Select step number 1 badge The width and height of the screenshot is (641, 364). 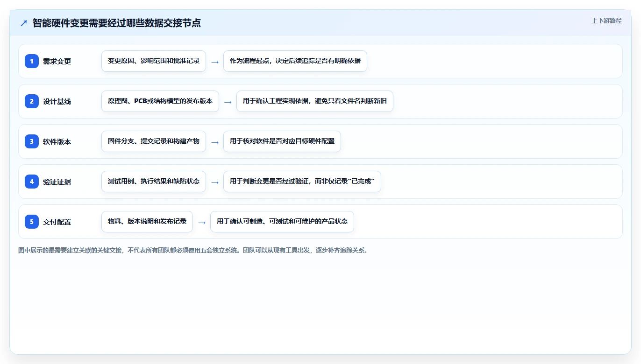coord(32,61)
